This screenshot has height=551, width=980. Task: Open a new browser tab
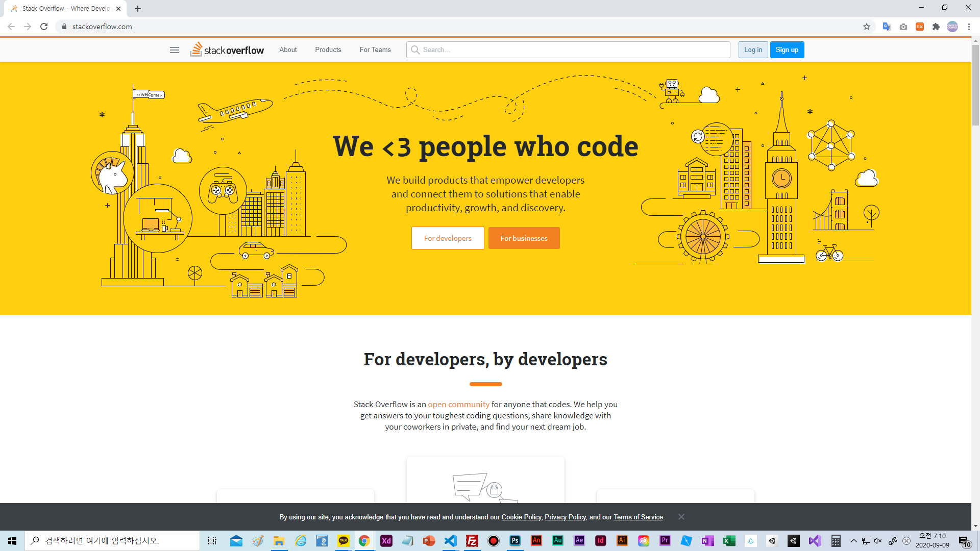click(138, 9)
